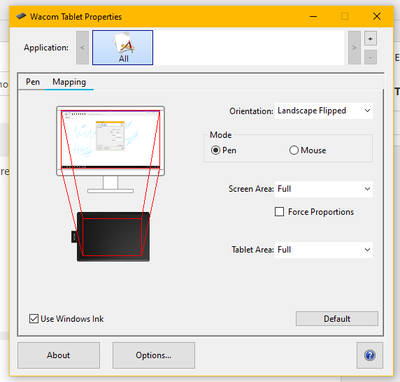Click the black tablet preview image
This screenshot has width=400, height=382.
coord(112,237)
